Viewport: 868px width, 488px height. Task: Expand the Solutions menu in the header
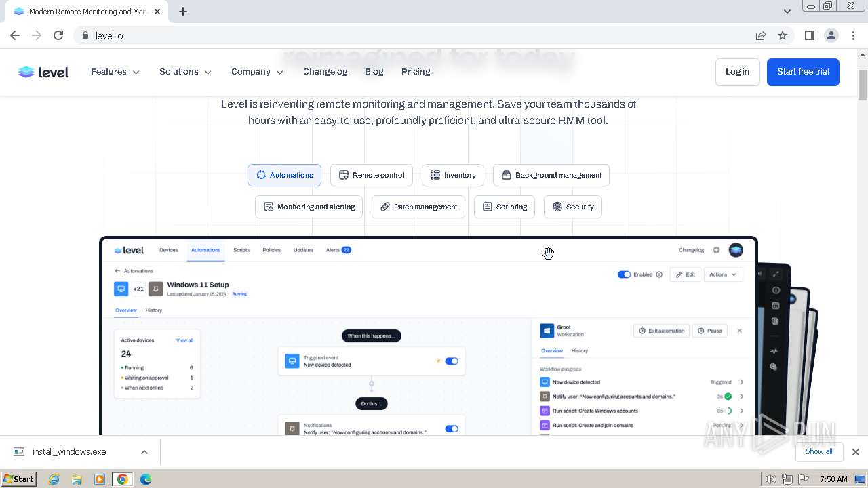(x=185, y=72)
